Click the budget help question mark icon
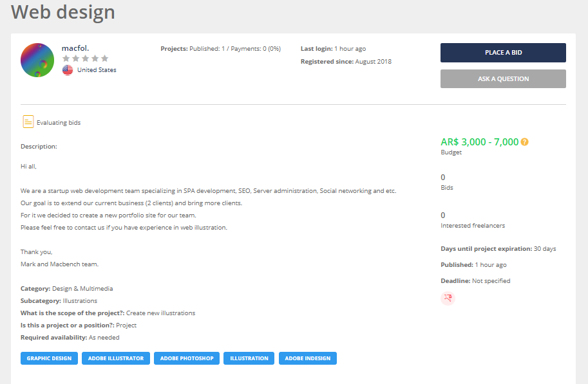This screenshot has height=384, width=588. [x=524, y=142]
